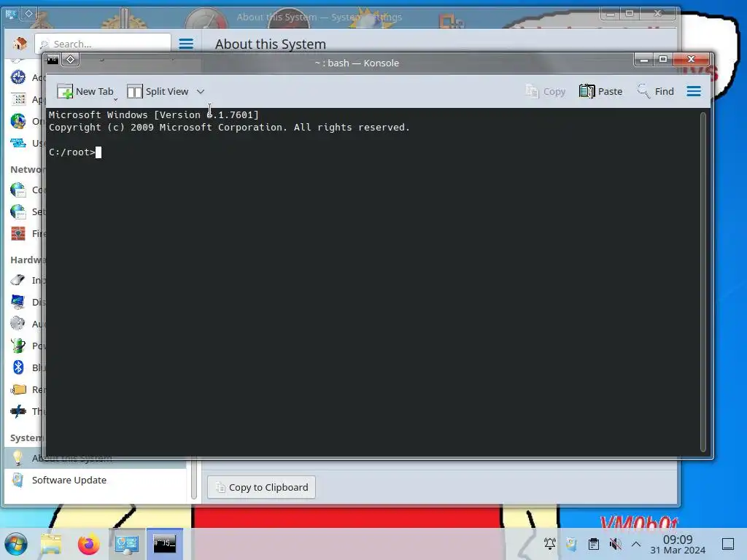
Task: Click the software update tray icon
Action: click(x=571, y=543)
